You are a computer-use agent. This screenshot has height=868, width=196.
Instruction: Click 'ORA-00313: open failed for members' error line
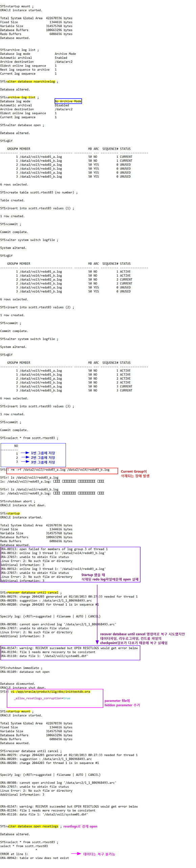click(x=54, y=549)
